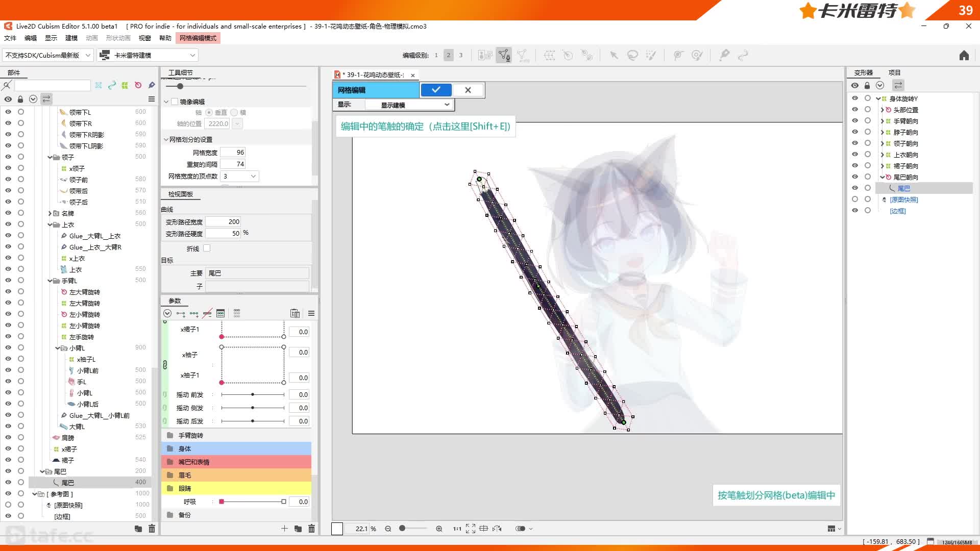This screenshot has height=551, width=980.
Task: Select the arrow selection tool
Action: [x=614, y=55]
